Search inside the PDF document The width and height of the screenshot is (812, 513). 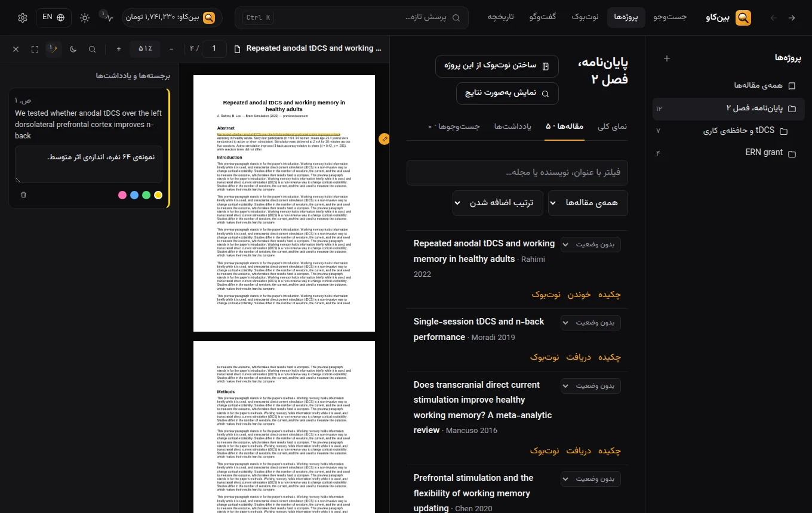[x=93, y=49]
